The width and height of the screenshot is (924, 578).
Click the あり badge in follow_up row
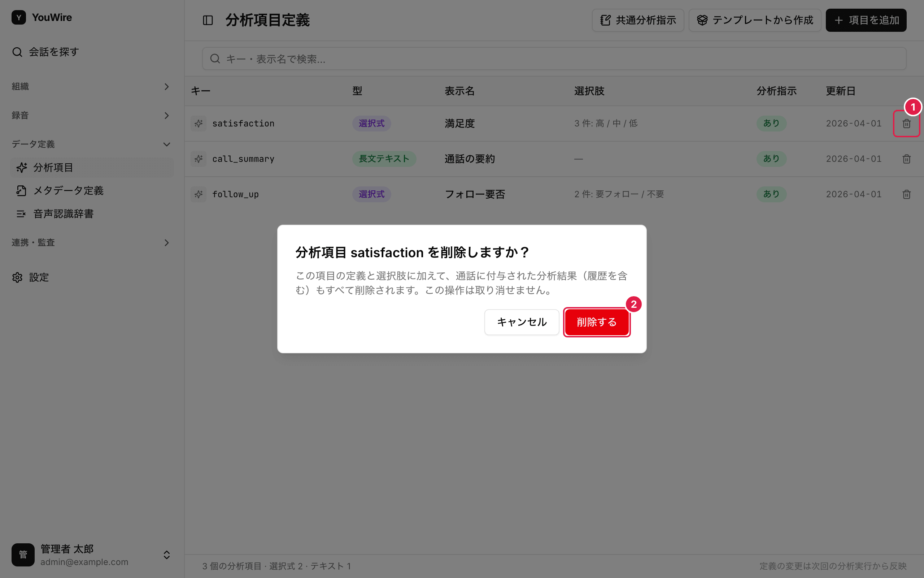[771, 194]
